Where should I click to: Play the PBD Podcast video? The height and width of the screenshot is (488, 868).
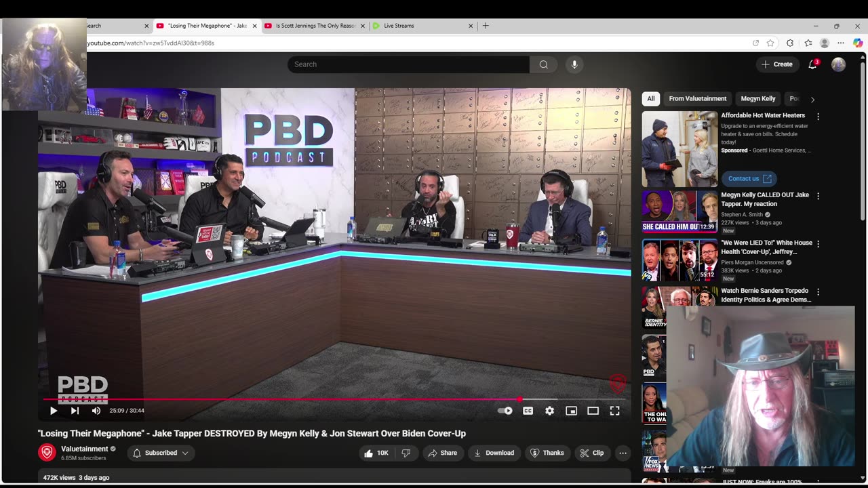pyautogui.click(x=54, y=411)
